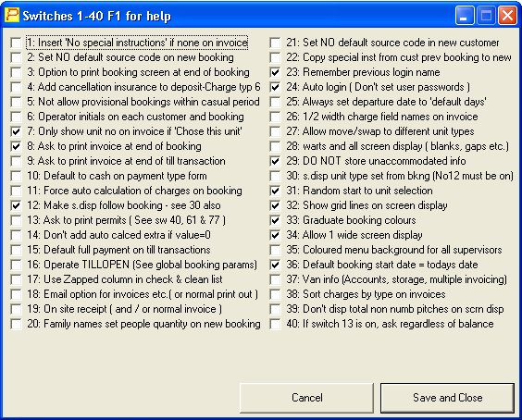Uncheck switch 8 ask to print invoice
Screen dimensions: 522x420
point(16,146)
